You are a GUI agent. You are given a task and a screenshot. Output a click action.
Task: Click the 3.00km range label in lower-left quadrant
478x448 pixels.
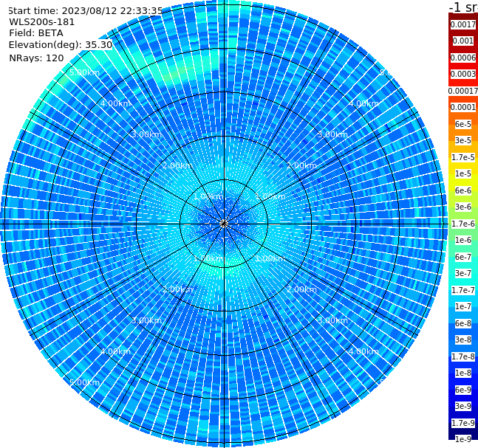click(146, 320)
